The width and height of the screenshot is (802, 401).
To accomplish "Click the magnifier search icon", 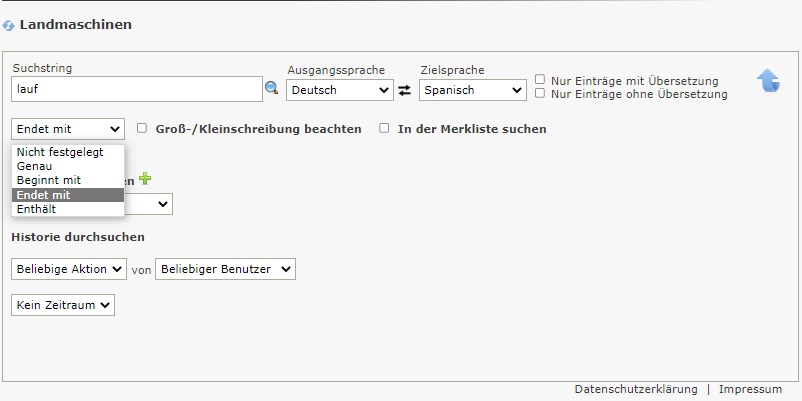I will pyautogui.click(x=271, y=89).
